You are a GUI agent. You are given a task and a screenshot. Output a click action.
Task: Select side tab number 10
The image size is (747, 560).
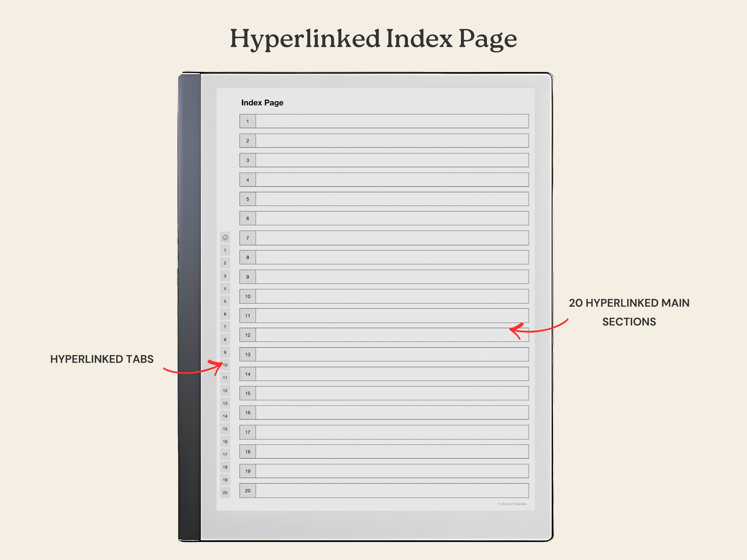225,365
